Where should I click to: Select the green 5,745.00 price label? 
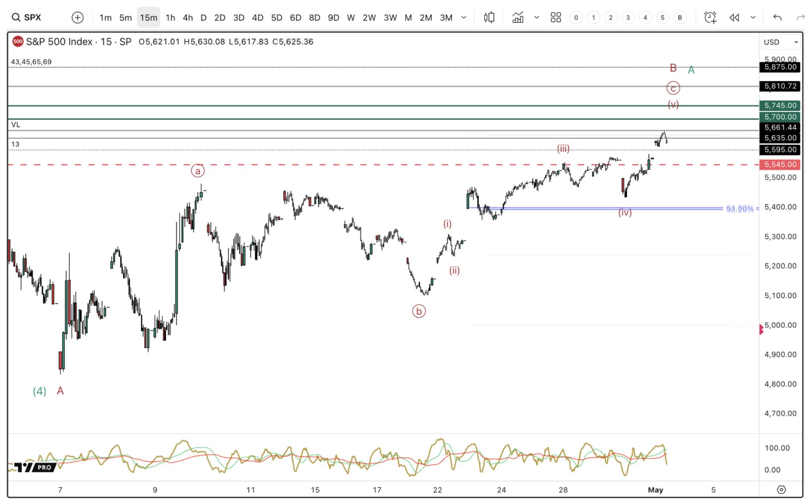[780, 105]
